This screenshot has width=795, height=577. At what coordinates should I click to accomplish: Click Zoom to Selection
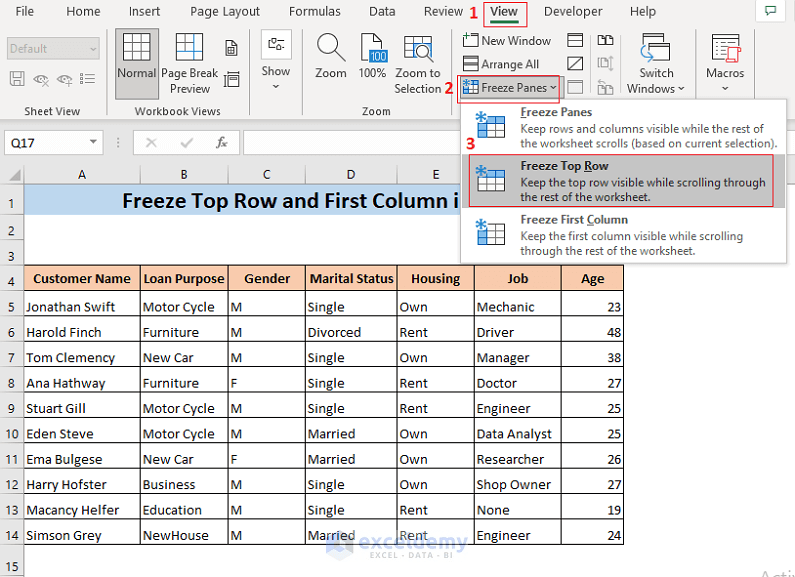418,63
